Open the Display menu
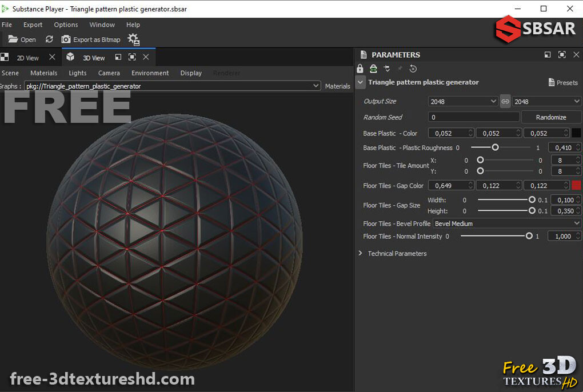583x392 pixels. click(191, 73)
